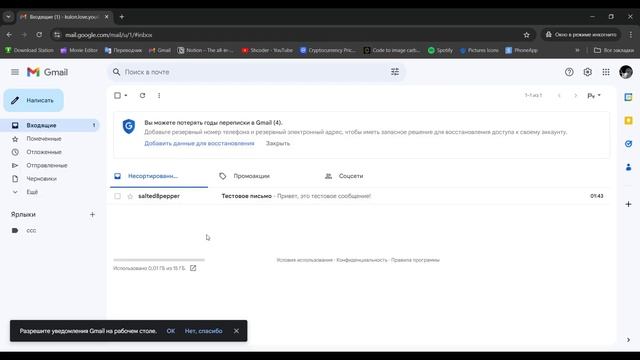Tick the select-all messages checkbox
640x360 pixels.
118,96
